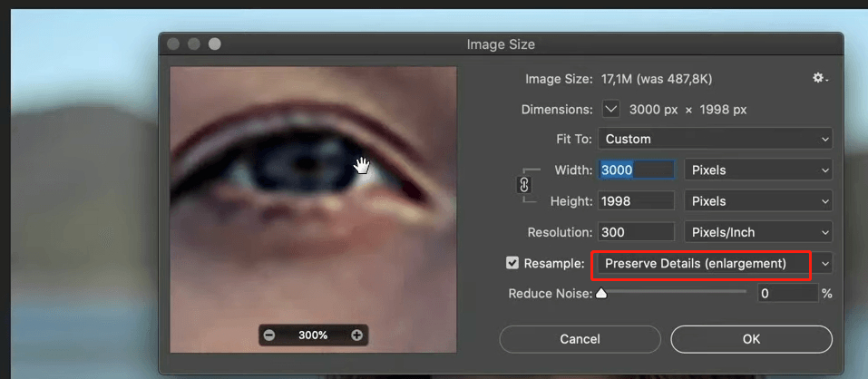This screenshot has height=379, width=868.
Task: Click the eye preview thumbnail
Action: (313, 209)
